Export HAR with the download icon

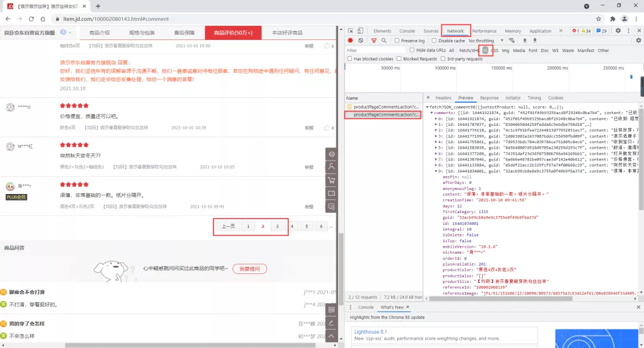pos(535,41)
